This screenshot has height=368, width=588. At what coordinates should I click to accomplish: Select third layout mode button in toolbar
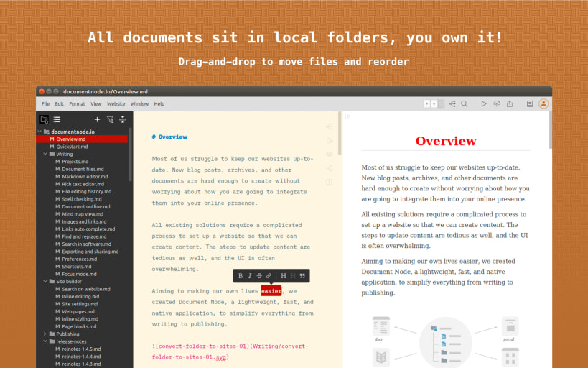[441, 104]
